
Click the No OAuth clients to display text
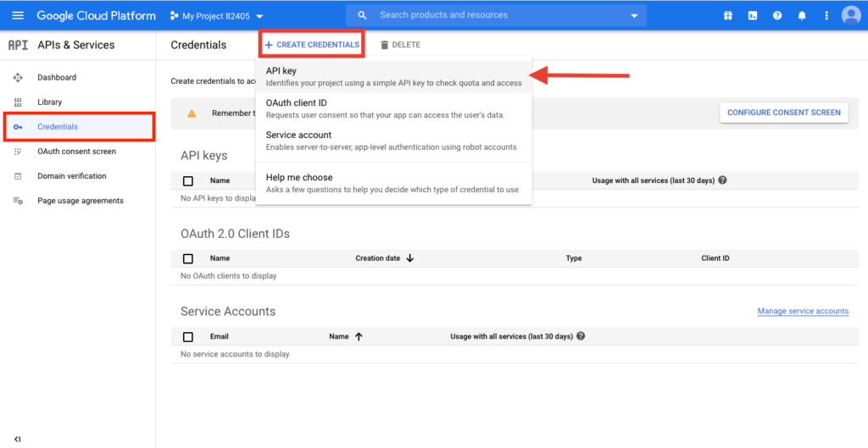click(x=229, y=276)
